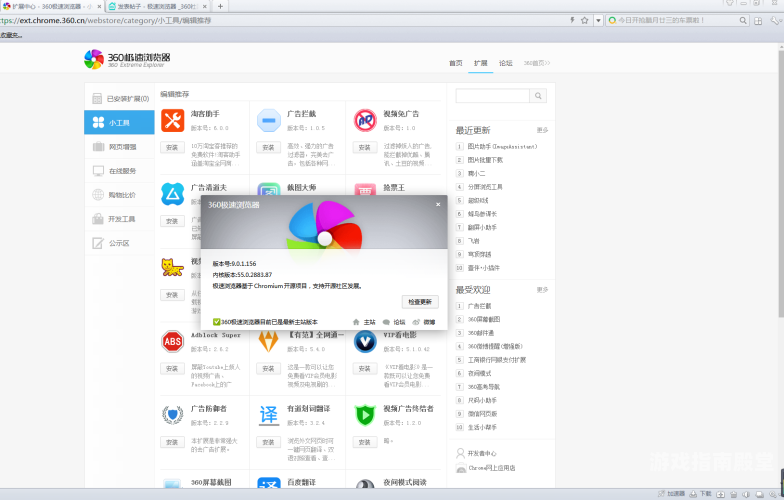Select the 小工具 category
Viewport: 784px width, 500px height.
pyautogui.click(x=120, y=122)
